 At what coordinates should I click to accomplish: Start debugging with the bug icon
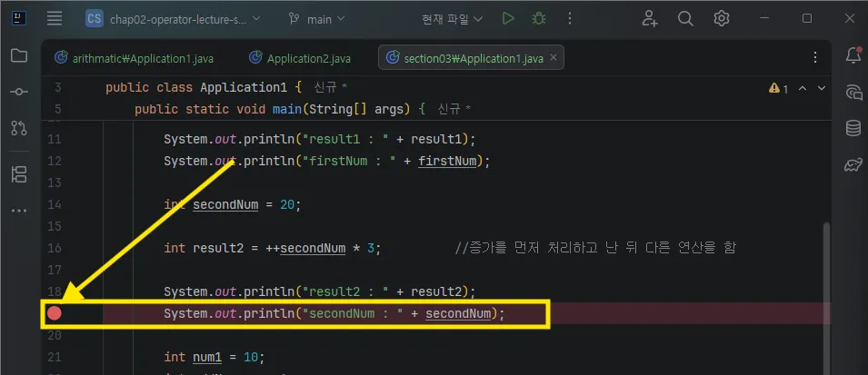(539, 19)
